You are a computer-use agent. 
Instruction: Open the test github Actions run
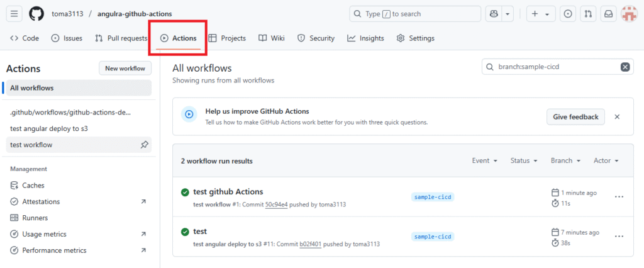click(x=228, y=191)
